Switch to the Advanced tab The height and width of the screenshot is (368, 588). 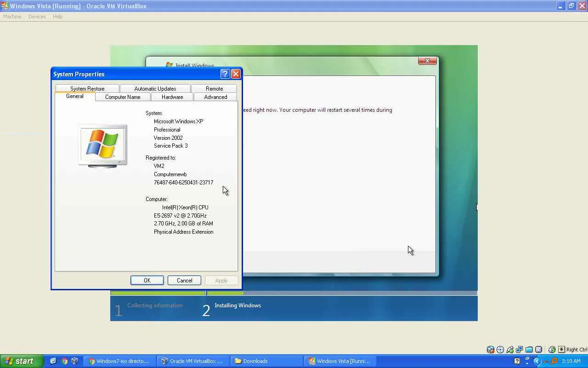(x=215, y=97)
